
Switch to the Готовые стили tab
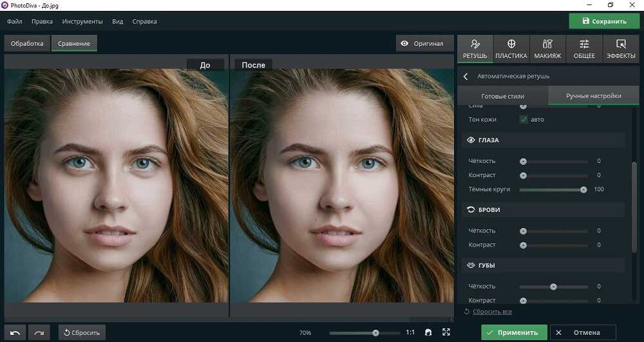pyautogui.click(x=502, y=96)
